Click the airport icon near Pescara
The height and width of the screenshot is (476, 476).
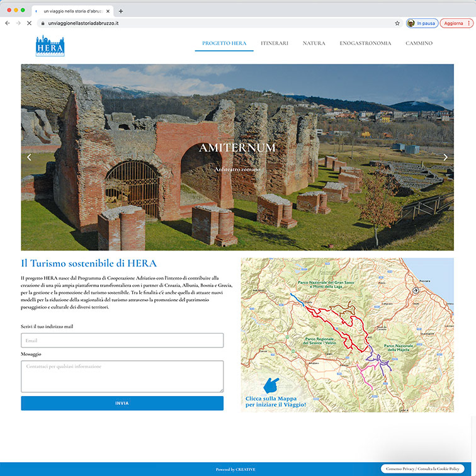pos(416,290)
